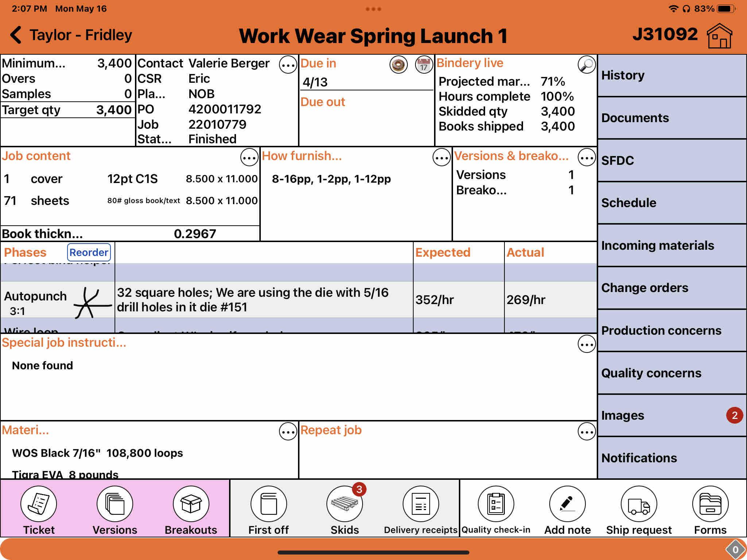Tap the Add note pencil icon
The width and height of the screenshot is (747, 560).
[x=567, y=504]
